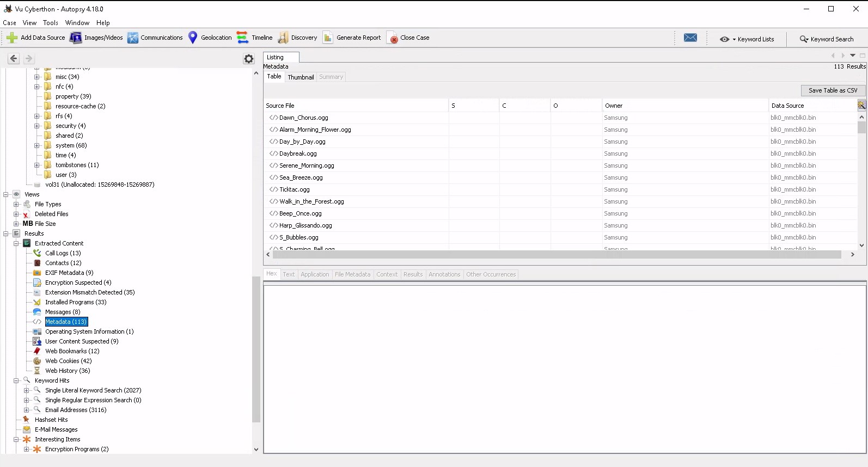
Task: Click the tree panel vertical scrollbar
Action: pos(256,349)
